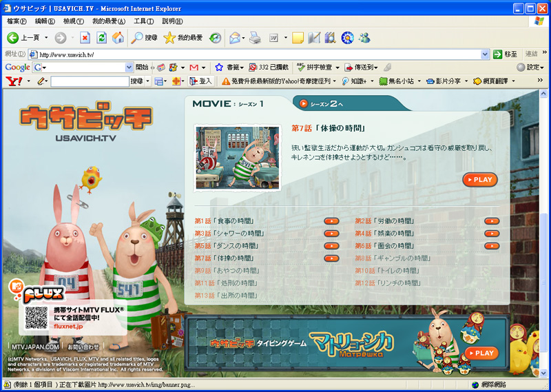Screen dimensions: 551x392
Task: Go to Home page icon
Action: pos(118,38)
